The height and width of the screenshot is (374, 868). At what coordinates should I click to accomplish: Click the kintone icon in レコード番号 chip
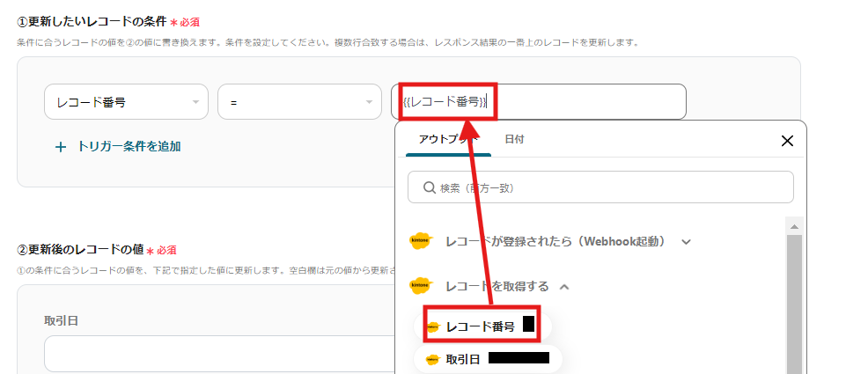pos(433,327)
